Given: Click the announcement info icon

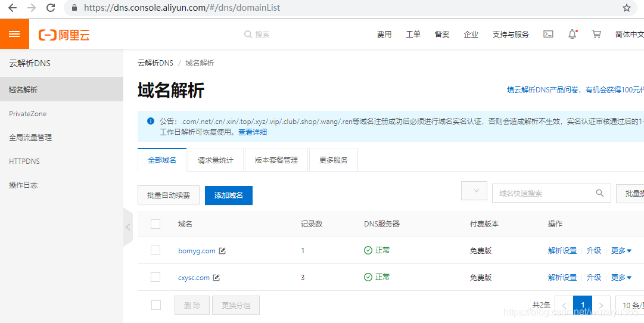Looking at the screenshot, I should click(150, 121).
